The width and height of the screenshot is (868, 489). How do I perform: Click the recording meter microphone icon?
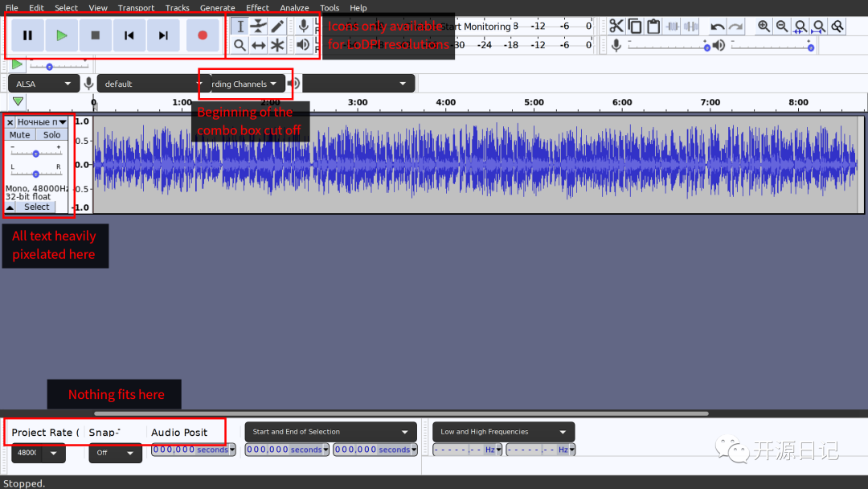pyautogui.click(x=303, y=26)
